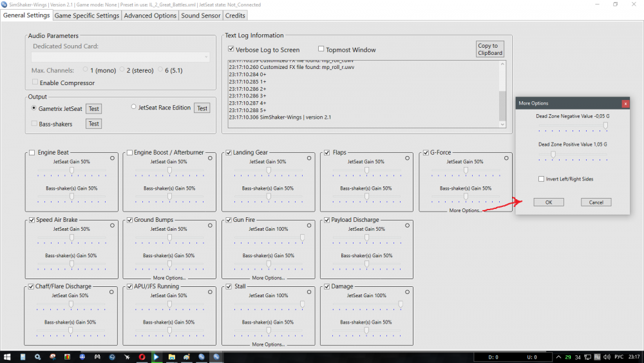Open the blue play arrow taskbar icon
644x363 pixels.
click(156, 357)
